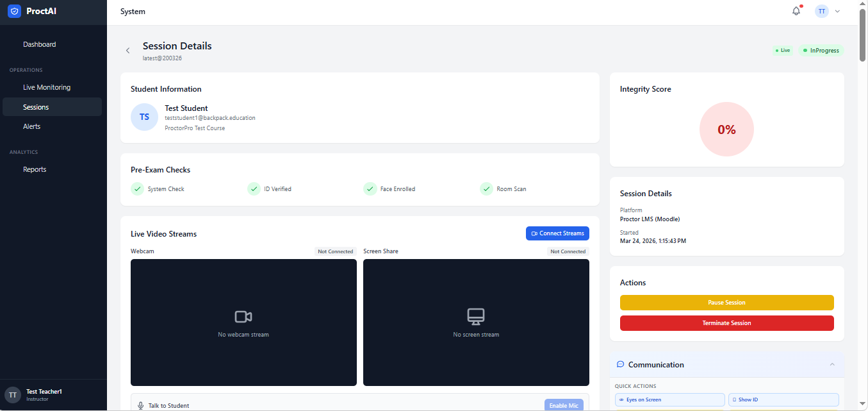Click the screen share monitor placeholder icon

click(x=476, y=317)
